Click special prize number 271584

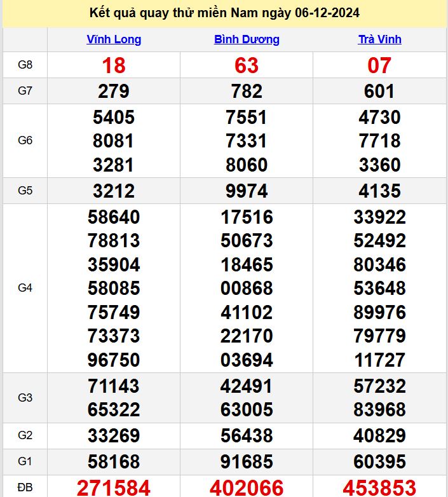pyautogui.click(x=114, y=488)
